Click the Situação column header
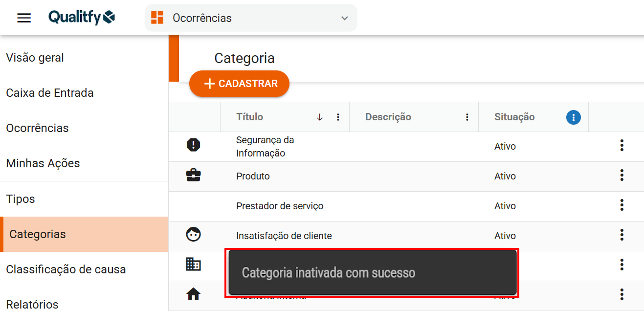 click(514, 117)
